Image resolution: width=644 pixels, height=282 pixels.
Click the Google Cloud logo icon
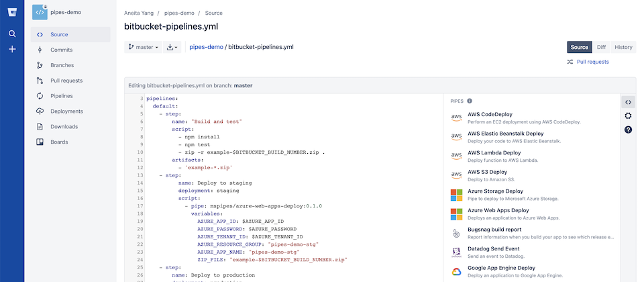click(456, 271)
